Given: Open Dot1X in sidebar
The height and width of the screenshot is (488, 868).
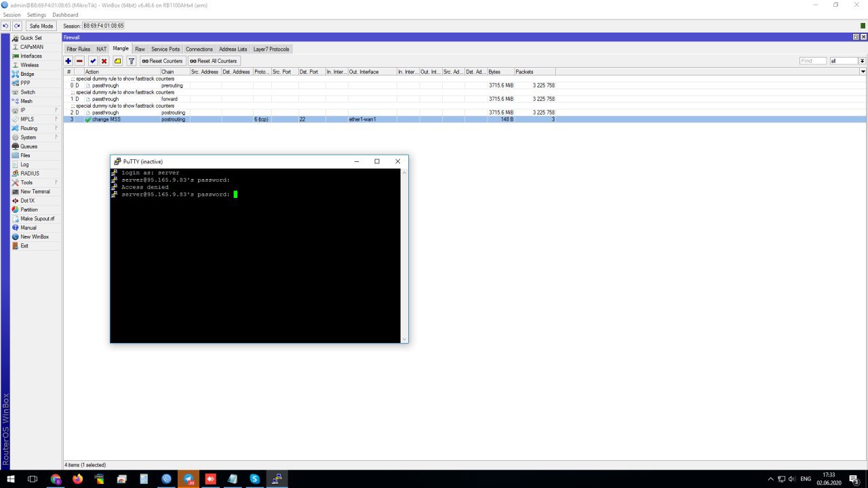Looking at the screenshot, I should click(27, 201).
